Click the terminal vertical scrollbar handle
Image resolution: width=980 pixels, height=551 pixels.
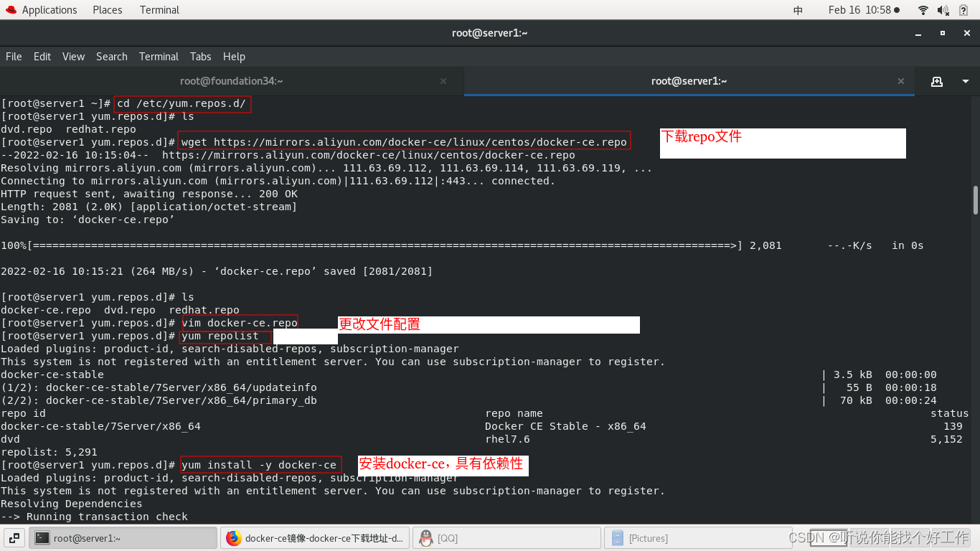point(976,199)
